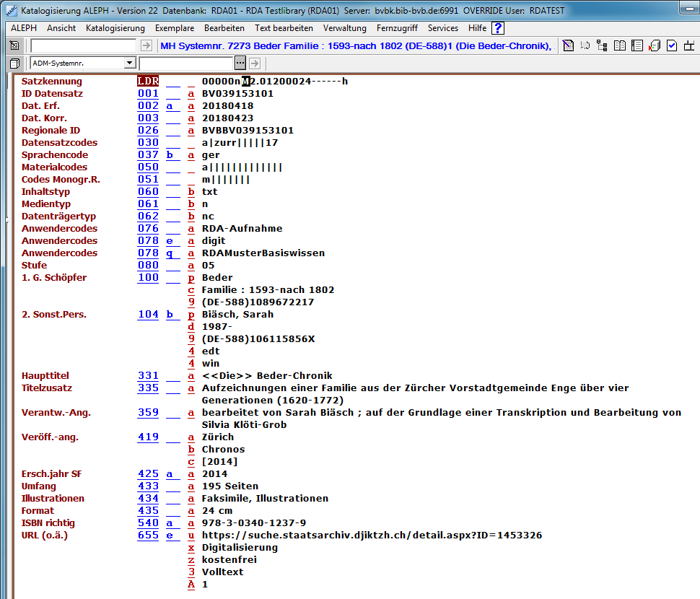Click the field tag 331 for Haupttitel
The image size is (700, 599).
click(x=148, y=375)
